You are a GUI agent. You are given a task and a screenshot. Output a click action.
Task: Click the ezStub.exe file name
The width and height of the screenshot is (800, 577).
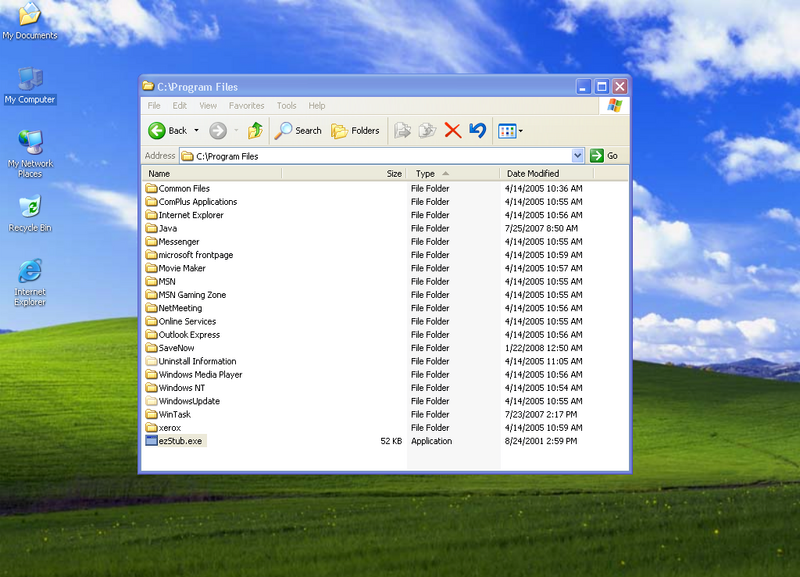[x=181, y=441]
